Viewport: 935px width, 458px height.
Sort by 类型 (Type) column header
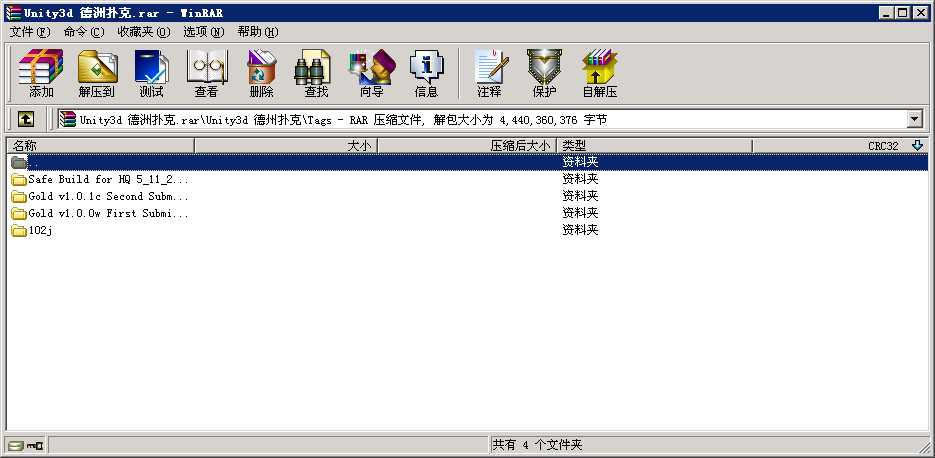654,146
